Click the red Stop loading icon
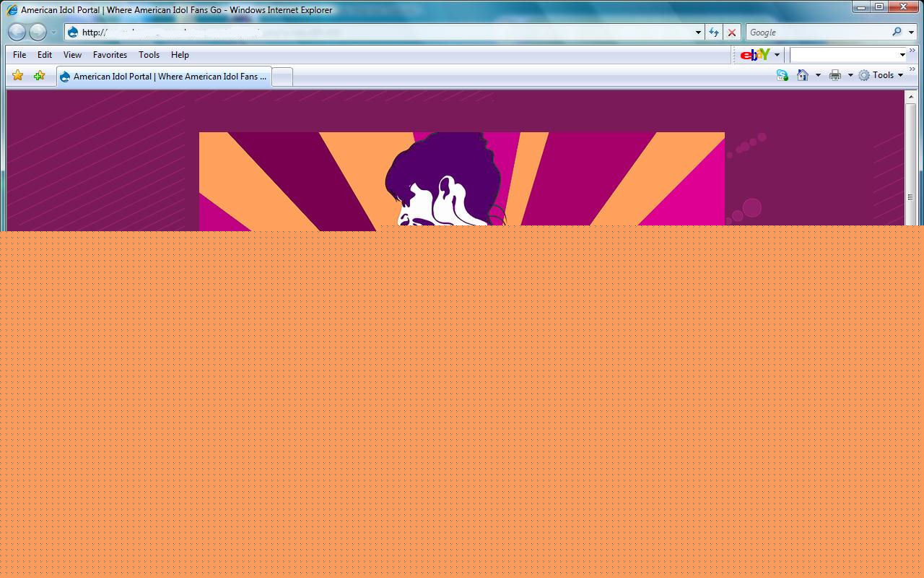Viewport: 924px width, 578px height. (732, 33)
